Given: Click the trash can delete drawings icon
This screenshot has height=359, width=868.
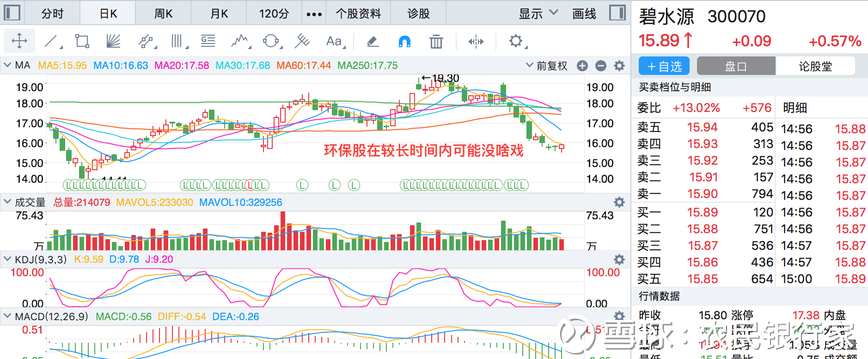Looking at the screenshot, I should [x=436, y=42].
